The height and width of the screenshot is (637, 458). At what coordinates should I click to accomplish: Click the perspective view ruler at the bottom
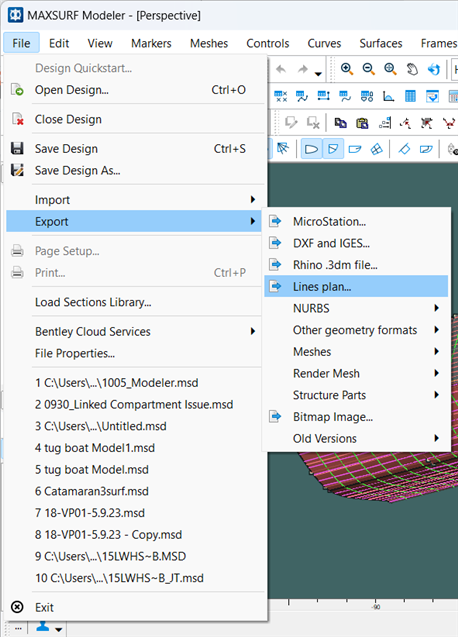pyautogui.click(x=363, y=604)
